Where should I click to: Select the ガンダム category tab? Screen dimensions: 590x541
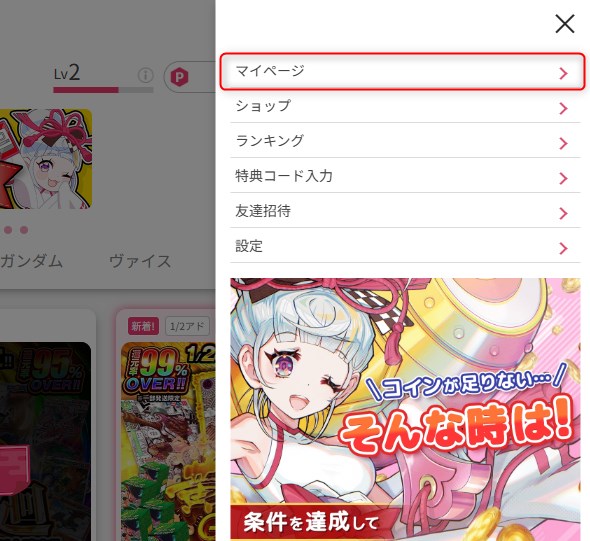(x=31, y=261)
